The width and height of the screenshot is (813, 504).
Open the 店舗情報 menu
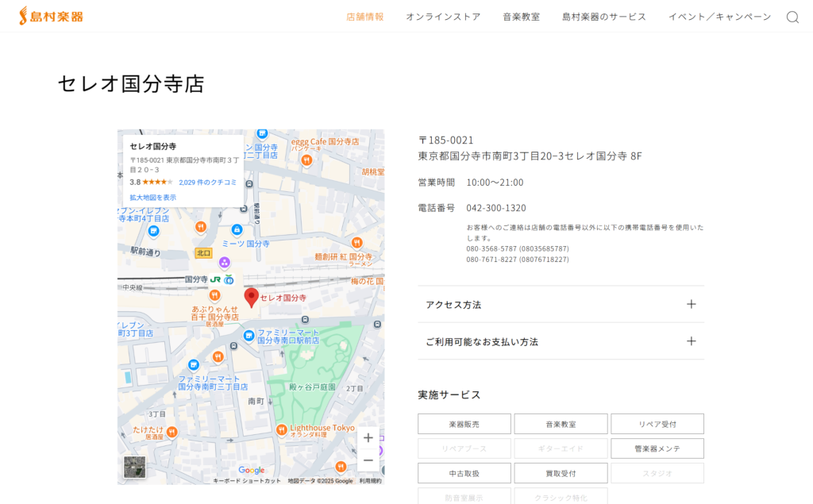tap(365, 17)
